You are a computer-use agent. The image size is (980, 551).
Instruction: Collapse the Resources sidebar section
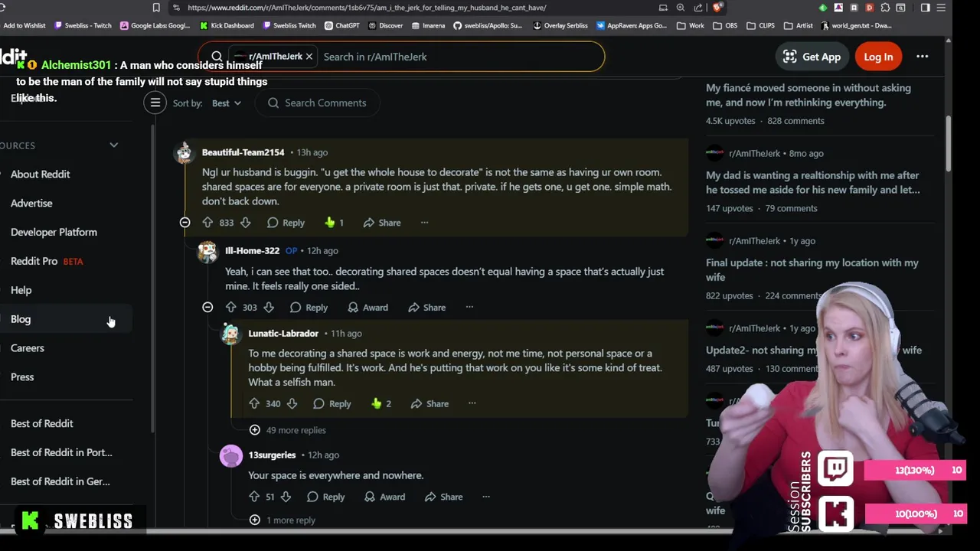pyautogui.click(x=114, y=145)
